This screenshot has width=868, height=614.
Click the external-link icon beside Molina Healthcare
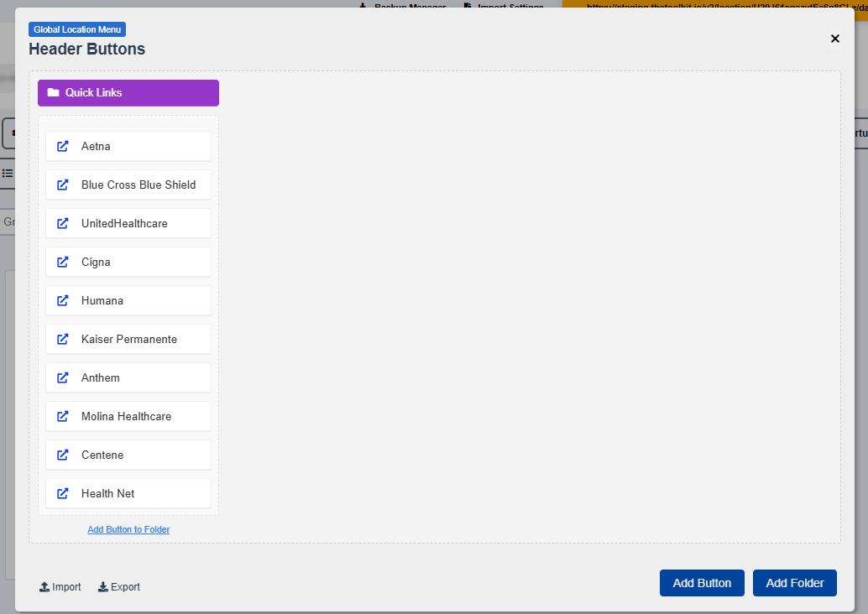(x=63, y=416)
